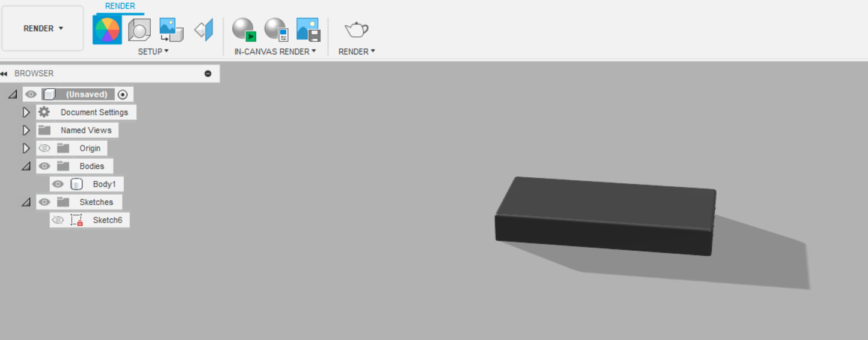Viewport: 868px width, 340px height.
Task: Expand the Document Settings node
Action: point(26,113)
